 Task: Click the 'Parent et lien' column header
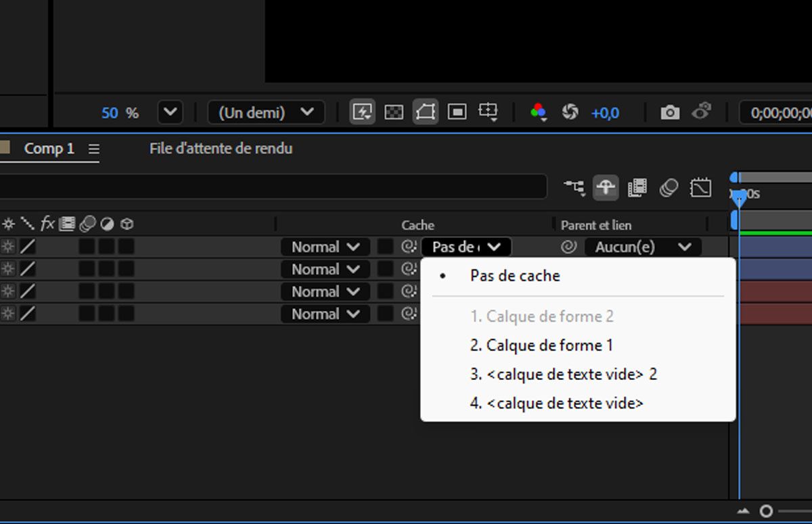click(596, 225)
